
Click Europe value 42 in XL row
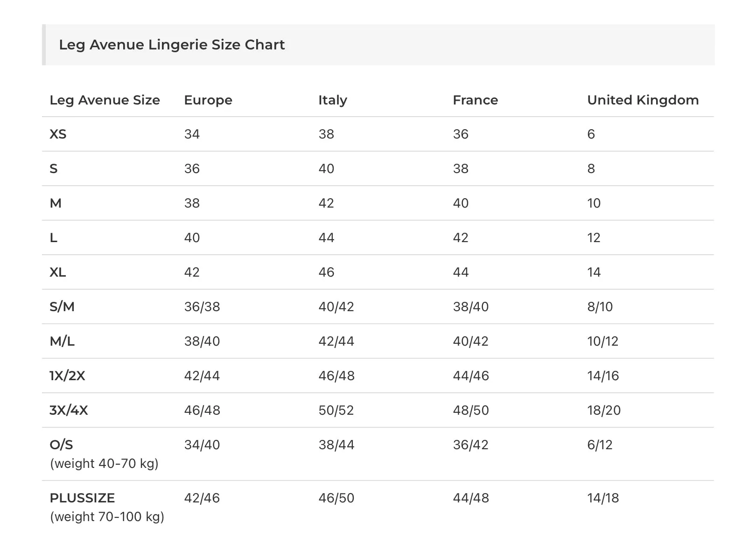[192, 272]
